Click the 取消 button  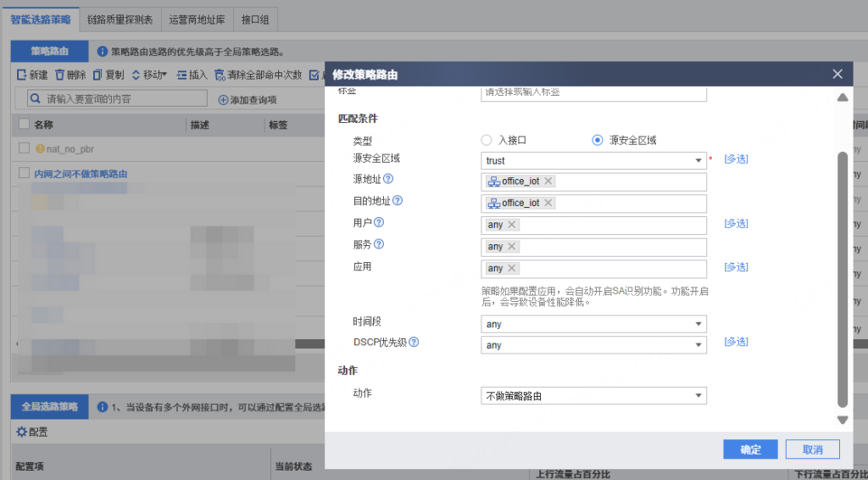[x=812, y=449]
